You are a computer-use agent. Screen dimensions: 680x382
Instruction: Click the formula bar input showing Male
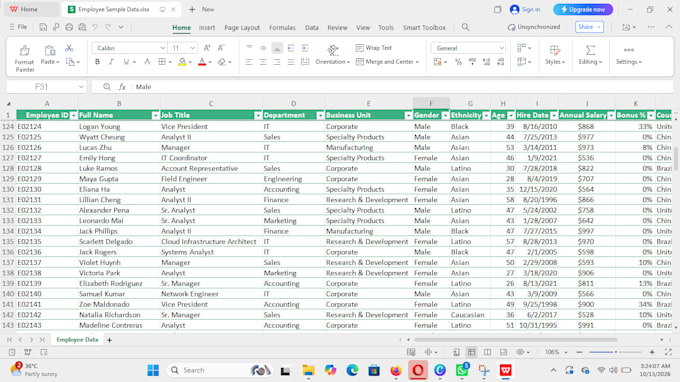coord(403,87)
